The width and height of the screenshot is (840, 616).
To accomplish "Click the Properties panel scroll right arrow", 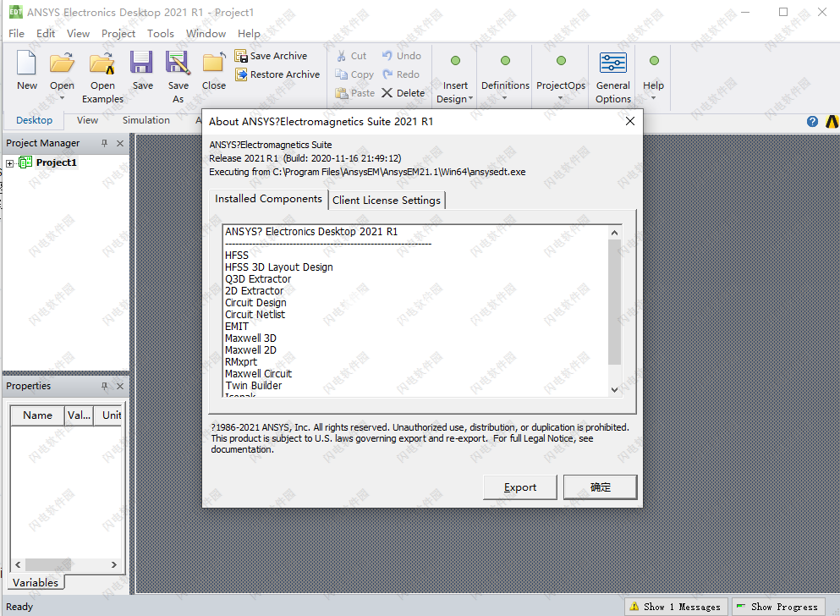I will pos(113,564).
